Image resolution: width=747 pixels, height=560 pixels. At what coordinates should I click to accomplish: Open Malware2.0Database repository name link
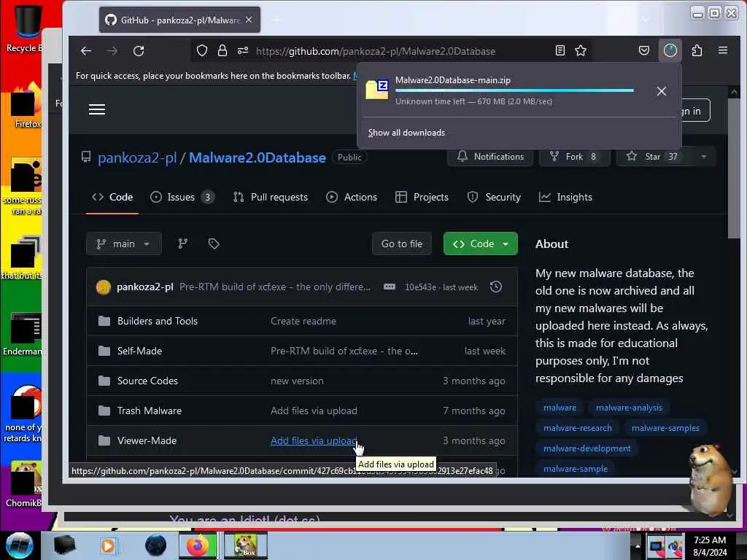click(258, 157)
